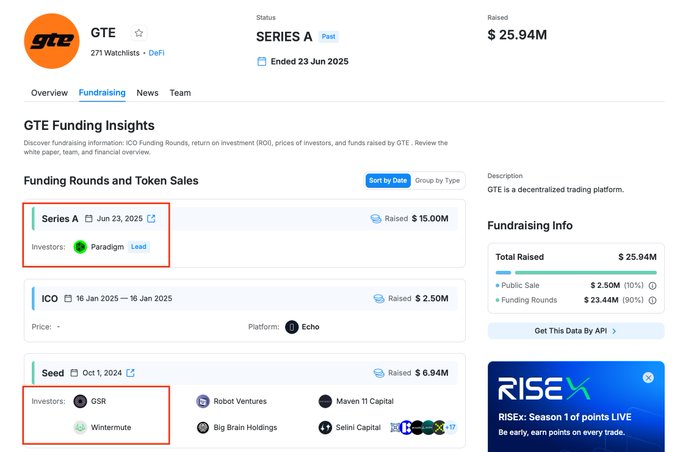Click the Series A round title
Image resolution: width=680 pixels, height=452 pixels.
pyautogui.click(x=60, y=219)
